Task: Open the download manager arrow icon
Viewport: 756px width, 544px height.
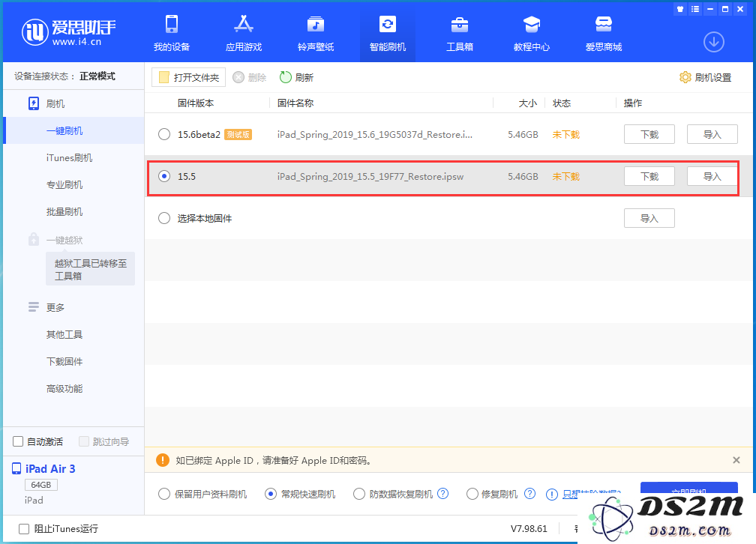Action: 713,42
